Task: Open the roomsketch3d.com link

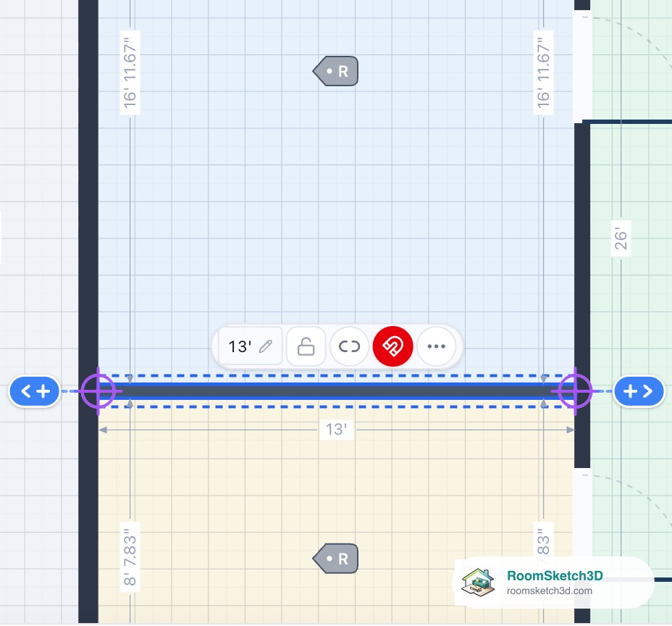Action: (x=550, y=590)
